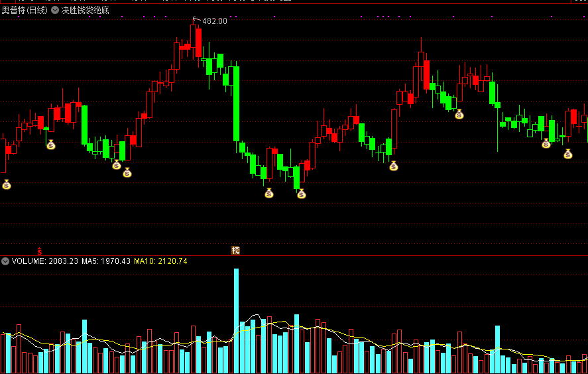Click the tallest cyan volume bar
This screenshot has width=588, height=374.
tap(236, 321)
